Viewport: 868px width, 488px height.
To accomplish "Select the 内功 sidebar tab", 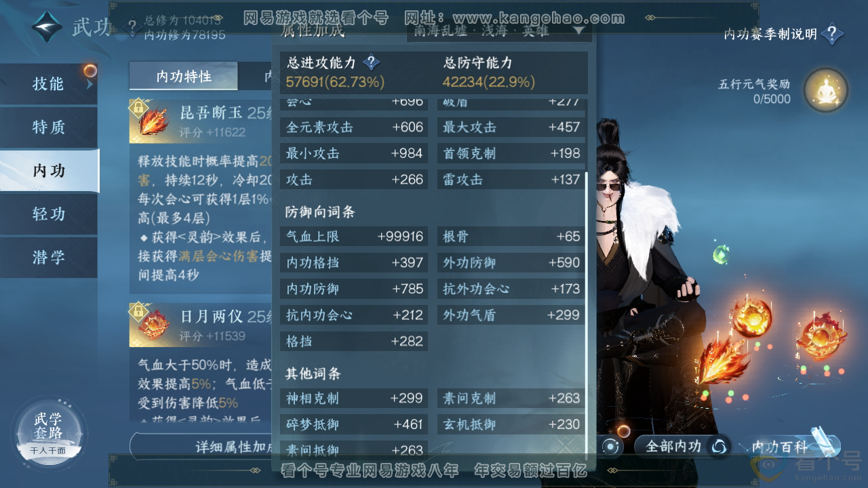I will click(49, 171).
